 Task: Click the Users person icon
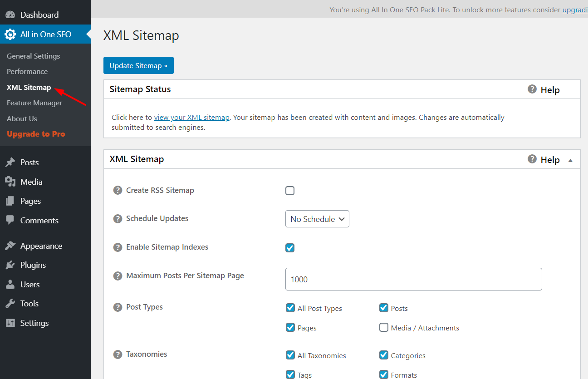(x=10, y=285)
